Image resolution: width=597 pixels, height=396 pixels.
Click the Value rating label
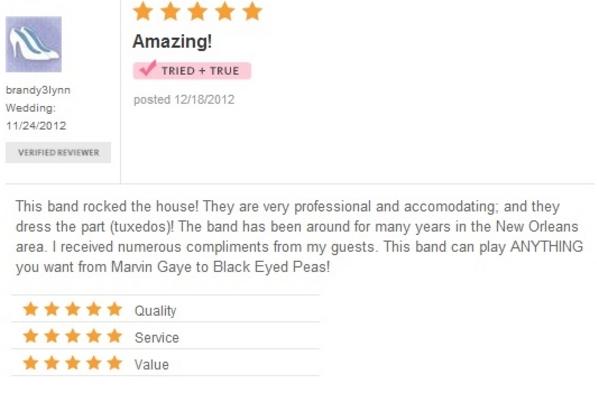152,365
